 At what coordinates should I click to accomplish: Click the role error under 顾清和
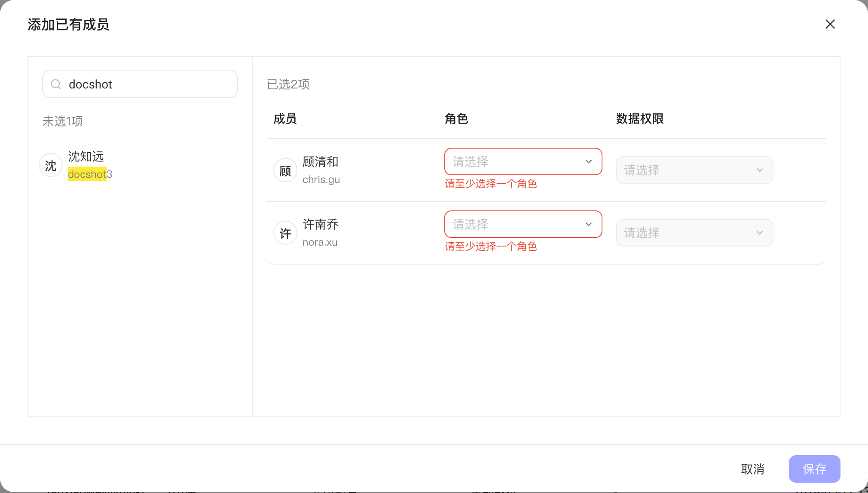tap(491, 184)
